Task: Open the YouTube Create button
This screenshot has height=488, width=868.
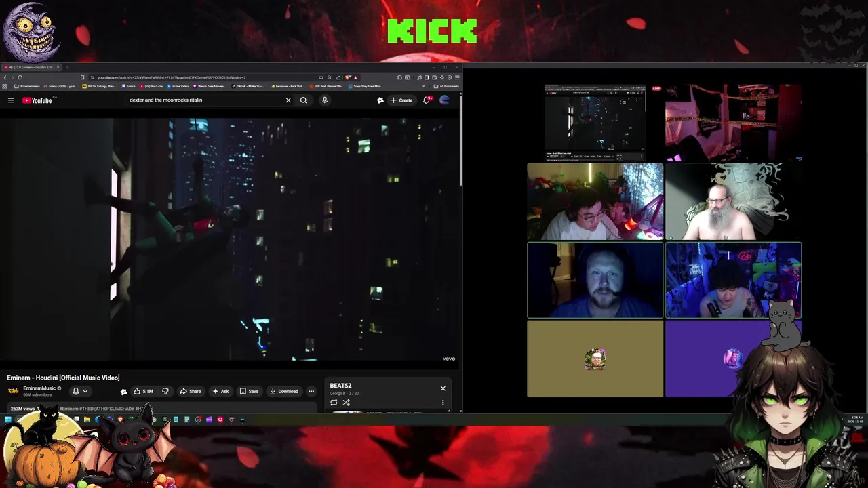Action: click(x=401, y=100)
